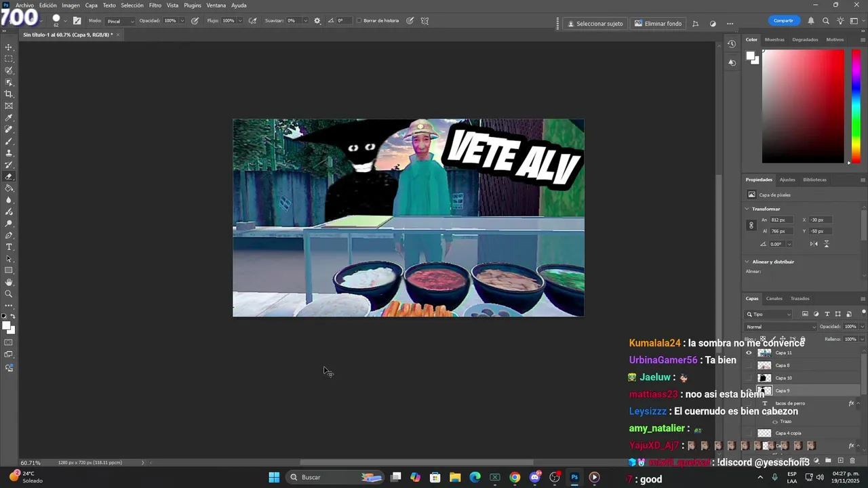Collapse the Alinear y distribuir section
Viewport: 868px width, 488px height.
[x=747, y=262]
